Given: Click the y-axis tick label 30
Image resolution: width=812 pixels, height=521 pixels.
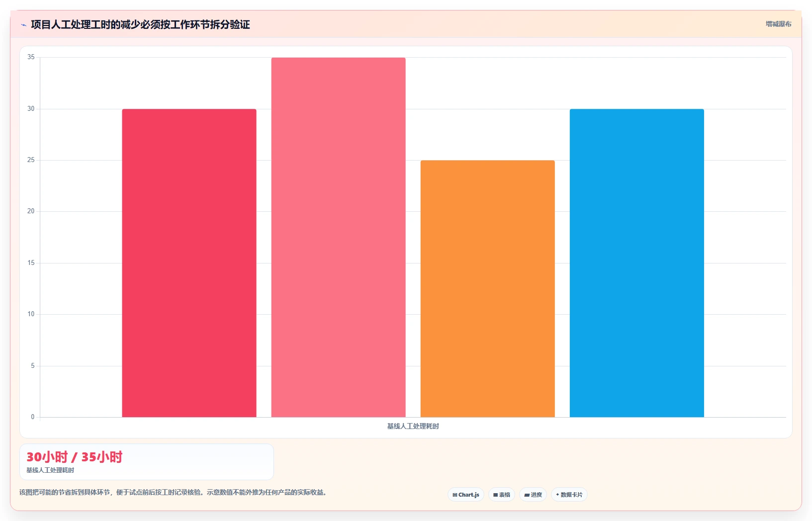Looking at the screenshot, I should 31,109.
